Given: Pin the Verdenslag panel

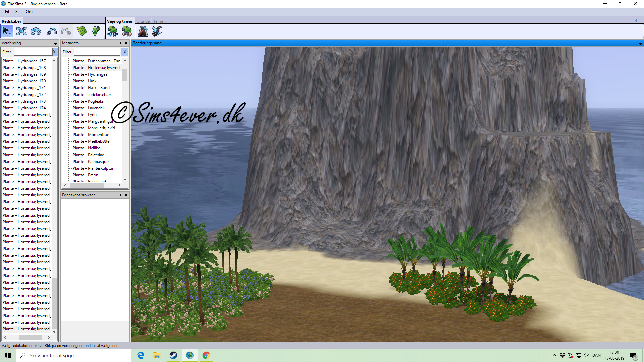Looking at the screenshot, I should 56,43.
